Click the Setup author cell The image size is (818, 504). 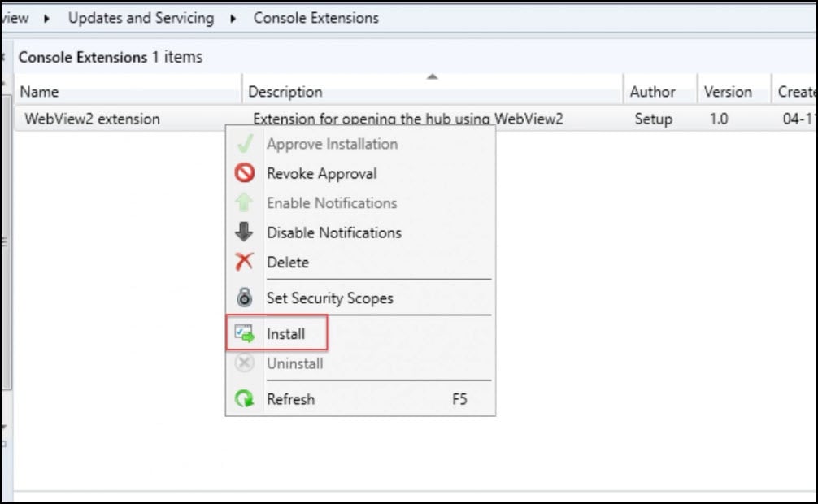653,119
